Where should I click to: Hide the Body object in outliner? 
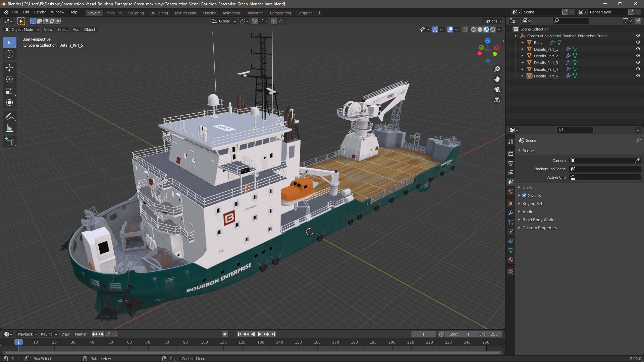tap(638, 42)
